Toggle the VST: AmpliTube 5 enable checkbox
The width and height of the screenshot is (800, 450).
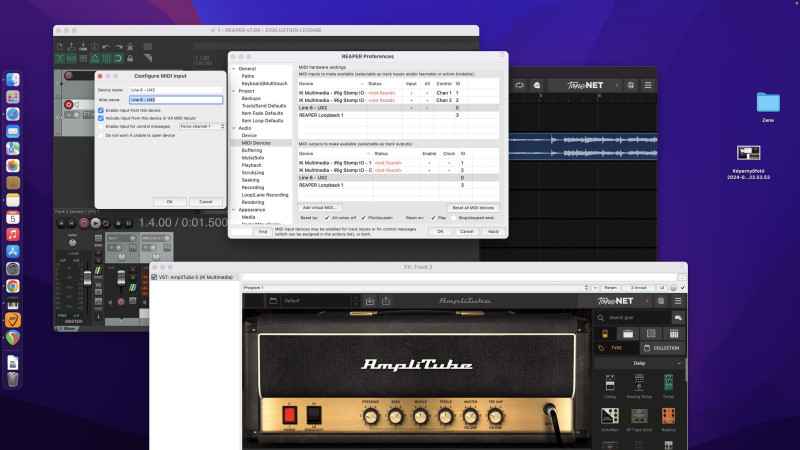[x=154, y=277]
